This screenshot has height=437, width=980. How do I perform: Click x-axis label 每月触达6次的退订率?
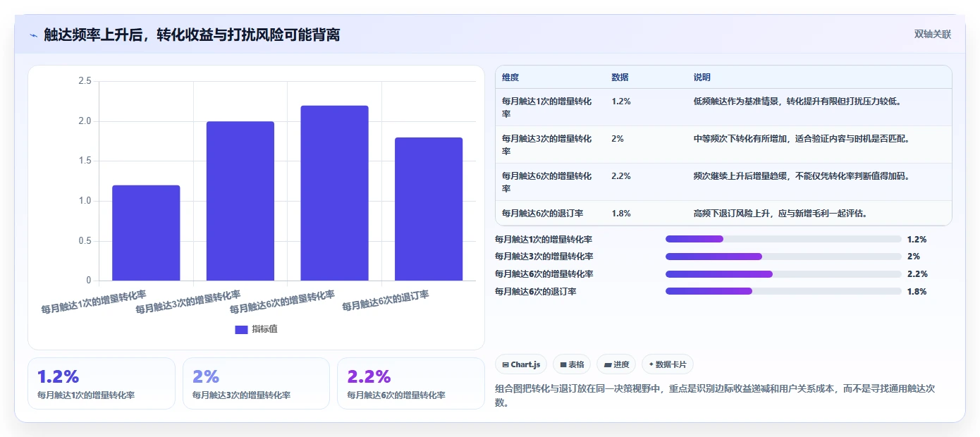pos(386,301)
